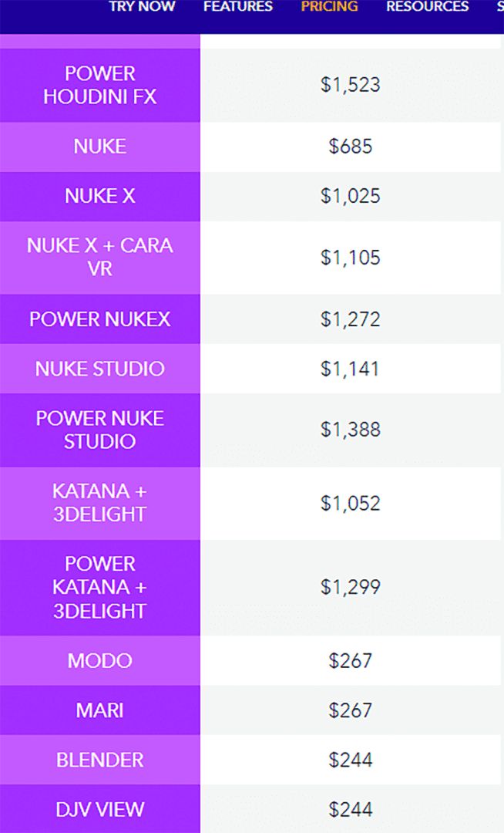Image resolution: width=504 pixels, height=833 pixels.
Task: Select the KATANA + 3DELIGHT label
Action: point(100,503)
